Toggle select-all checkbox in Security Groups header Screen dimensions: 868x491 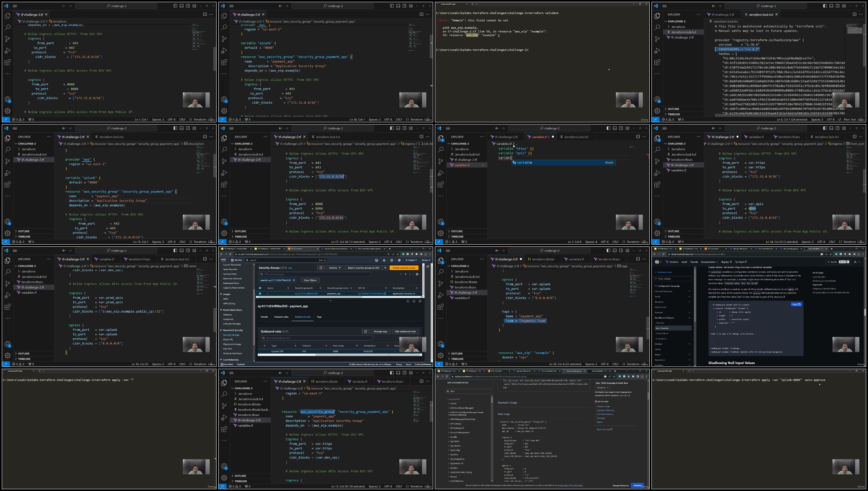(260, 288)
